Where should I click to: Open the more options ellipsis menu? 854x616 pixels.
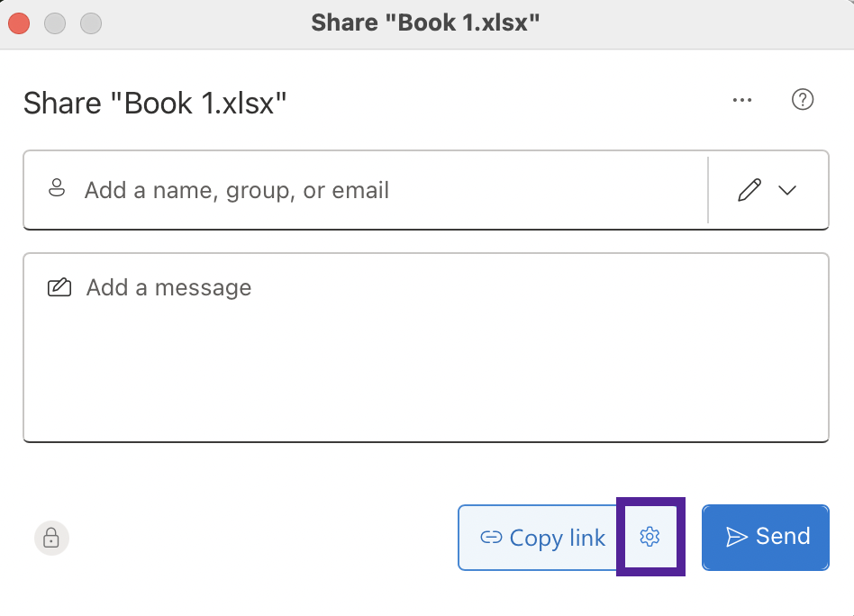pos(741,100)
